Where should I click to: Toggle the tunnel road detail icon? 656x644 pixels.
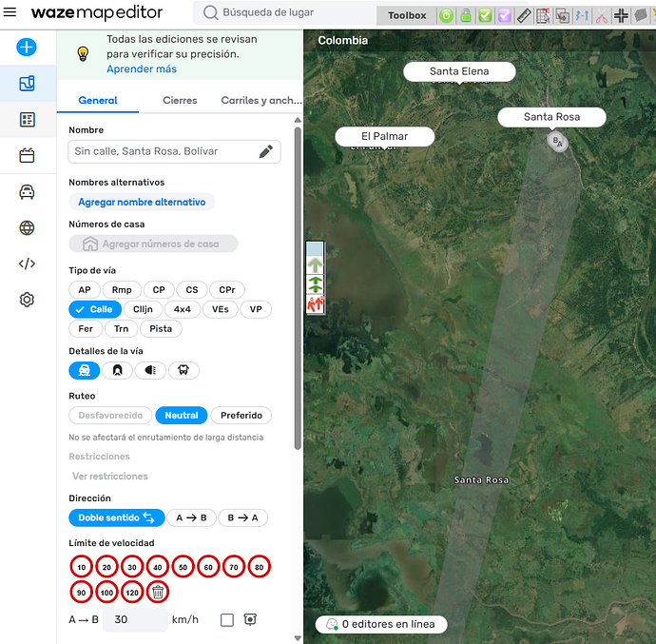click(118, 371)
